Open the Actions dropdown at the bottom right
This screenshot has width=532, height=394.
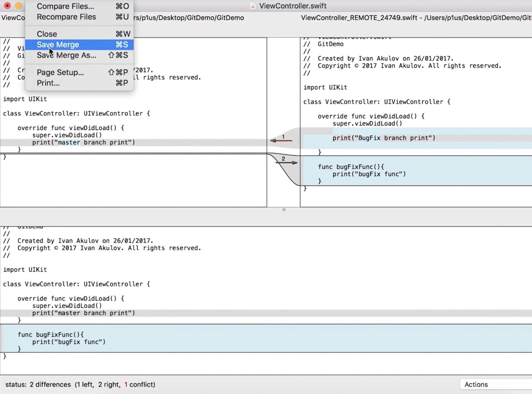point(495,384)
